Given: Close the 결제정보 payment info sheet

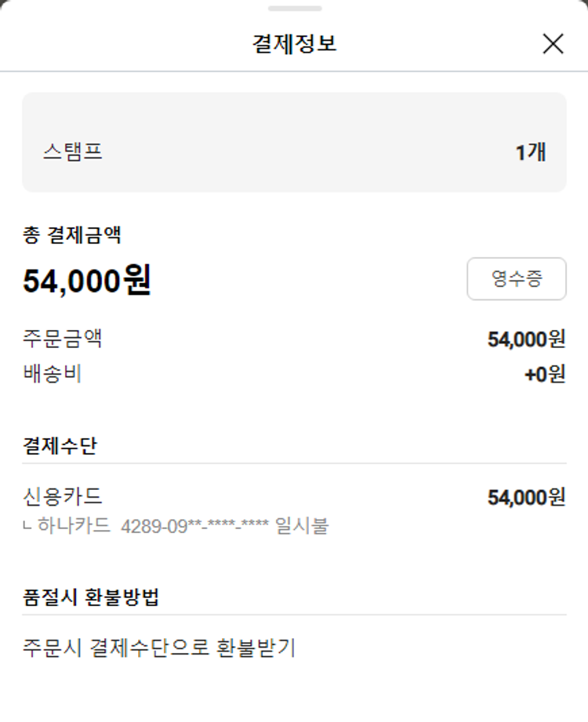Looking at the screenshot, I should tap(553, 44).
